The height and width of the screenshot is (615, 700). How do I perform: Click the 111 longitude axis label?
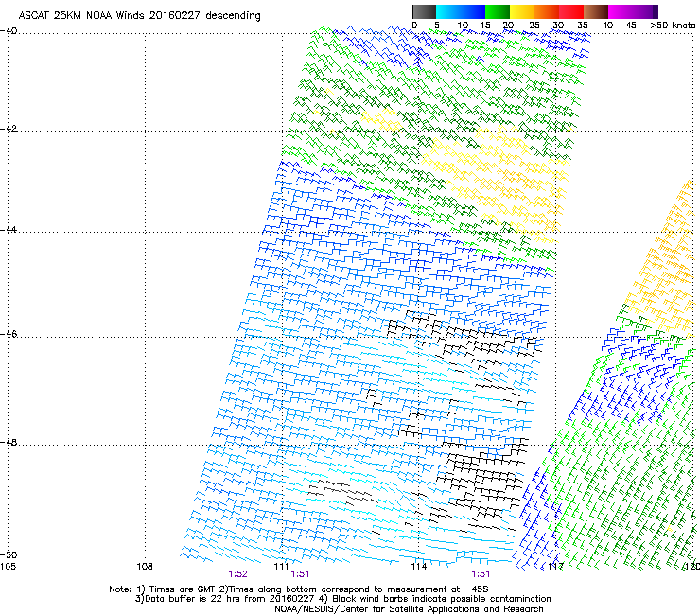point(281,567)
